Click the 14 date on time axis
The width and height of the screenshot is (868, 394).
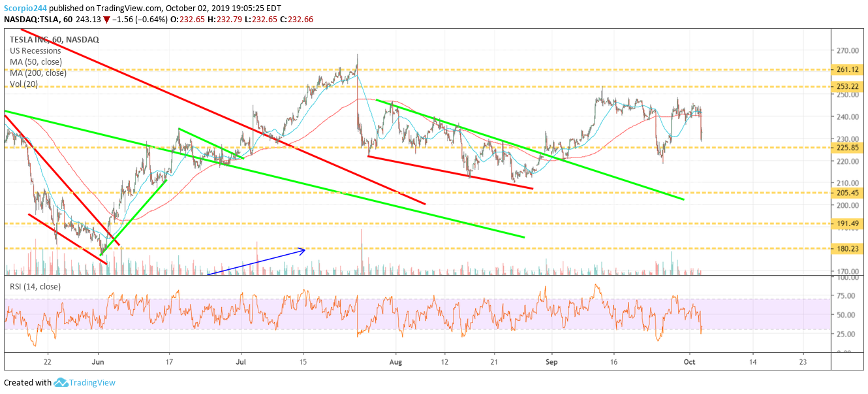click(752, 361)
